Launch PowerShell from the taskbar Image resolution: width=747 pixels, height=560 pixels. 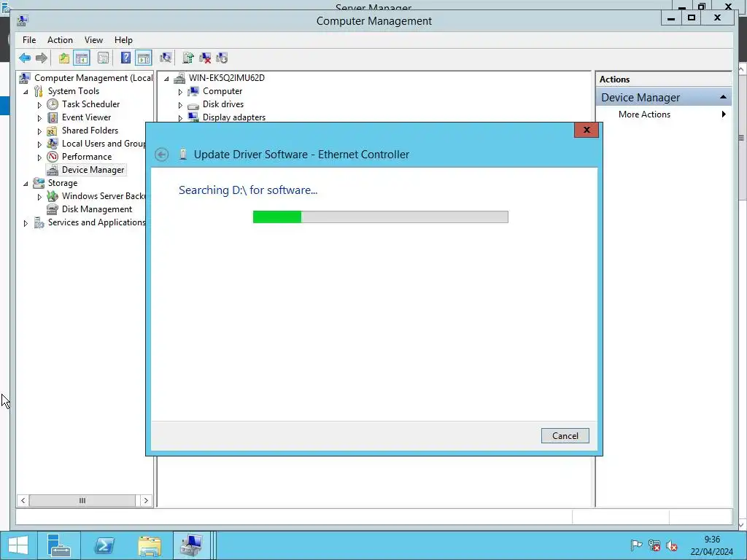tap(104, 545)
